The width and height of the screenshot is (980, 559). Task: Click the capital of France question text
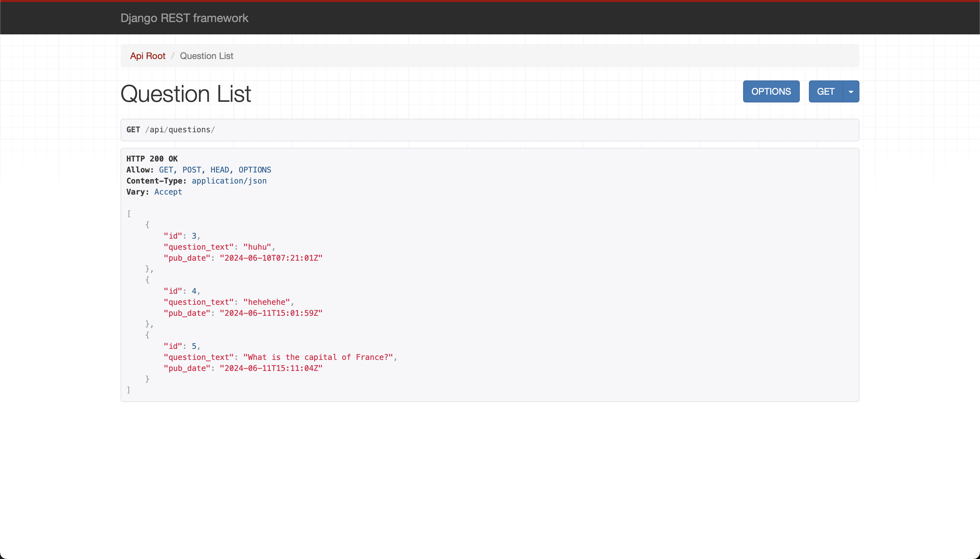pos(318,357)
